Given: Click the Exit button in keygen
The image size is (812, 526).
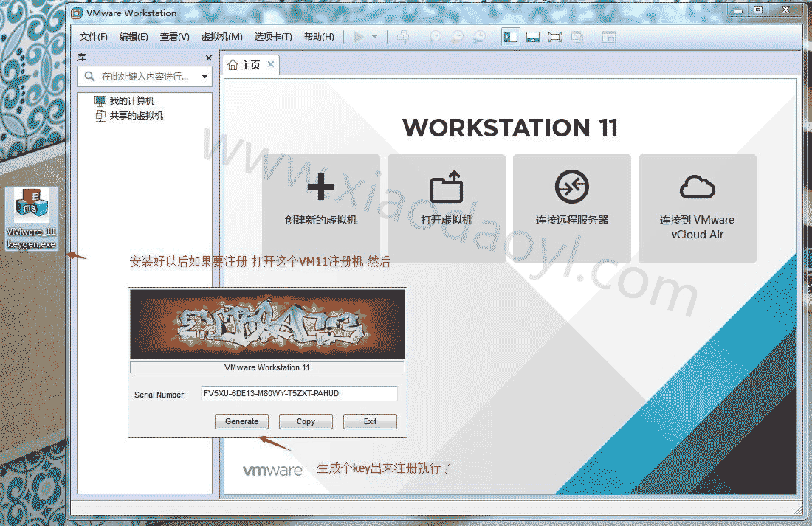Looking at the screenshot, I should point(370,421).
